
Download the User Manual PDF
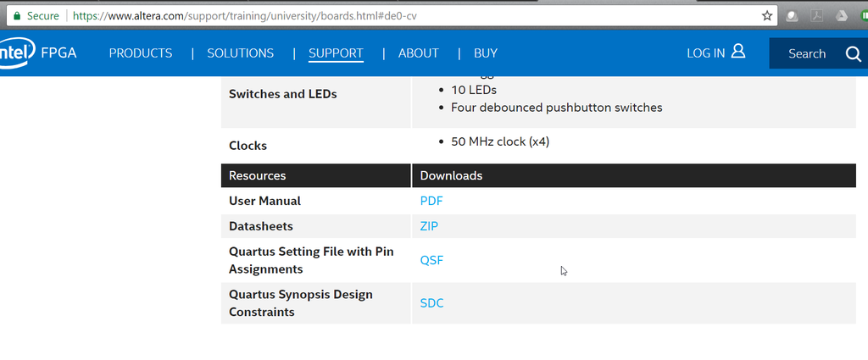[431, 201]
